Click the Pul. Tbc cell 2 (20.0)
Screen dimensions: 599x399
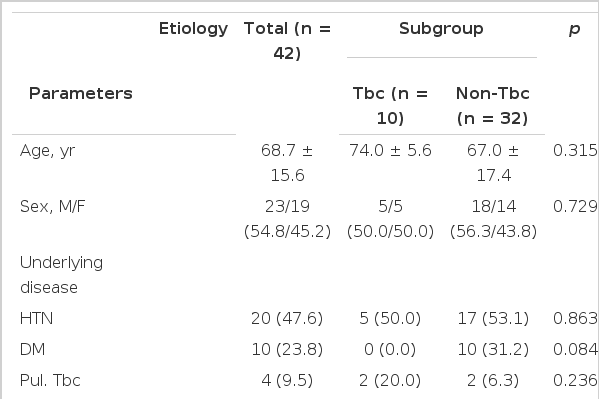point(390,380)
